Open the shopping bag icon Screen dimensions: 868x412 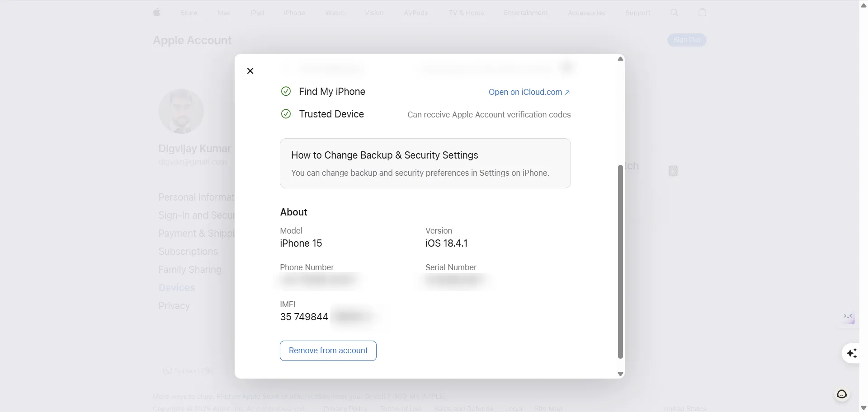tap(702, 13)
